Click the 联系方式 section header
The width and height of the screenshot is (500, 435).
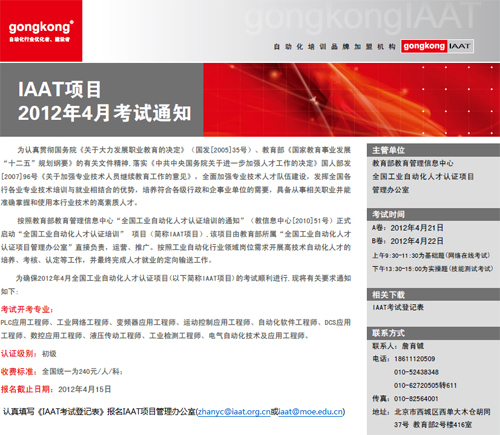pyautogui.click(x=433, y=333)
